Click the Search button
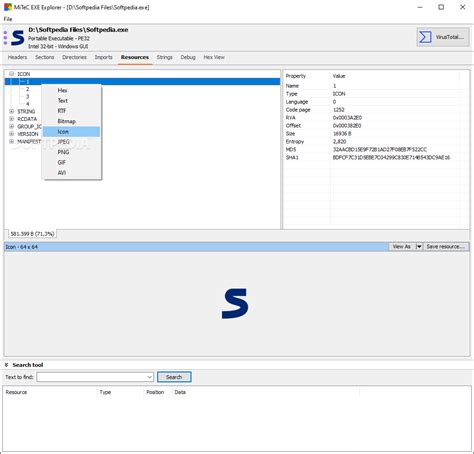474x454 pixels. click(174, 377)
